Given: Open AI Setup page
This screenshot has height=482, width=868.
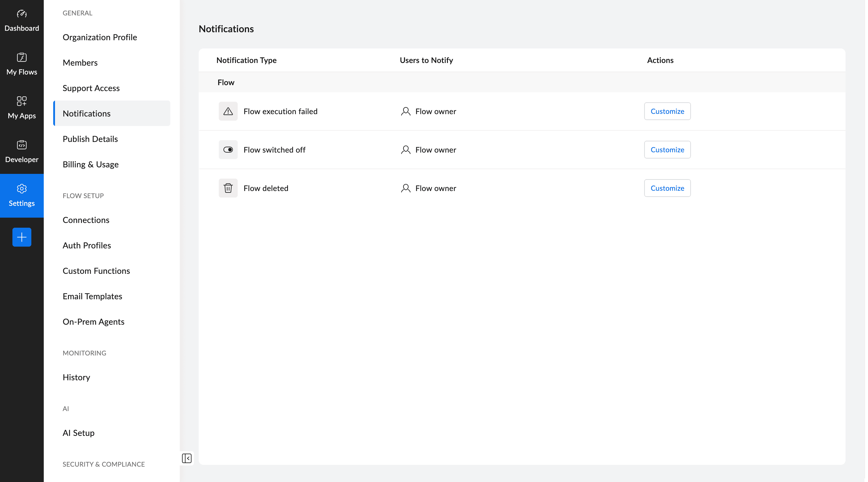Looking at the screenshot, I should click(x=79, y=433).
